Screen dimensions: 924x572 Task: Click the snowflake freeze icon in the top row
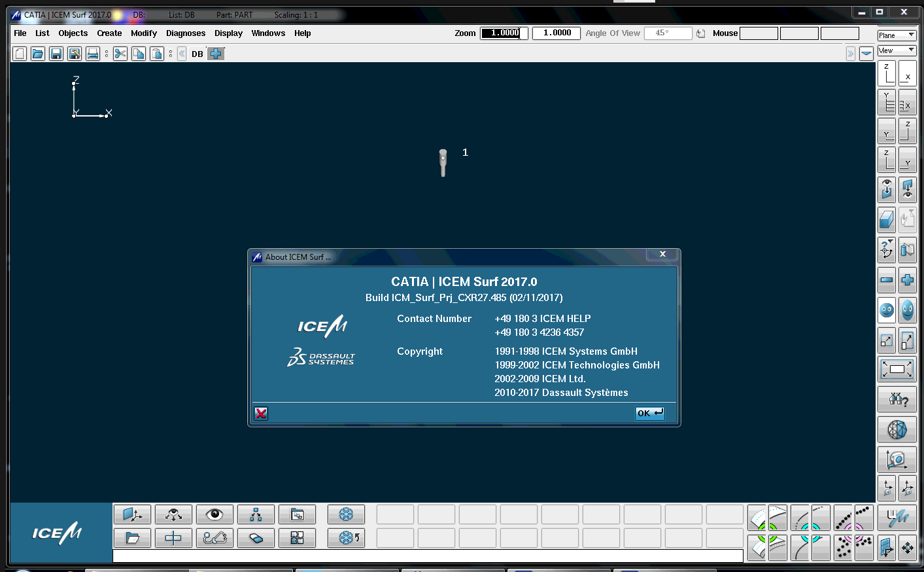tap(346, 514)
